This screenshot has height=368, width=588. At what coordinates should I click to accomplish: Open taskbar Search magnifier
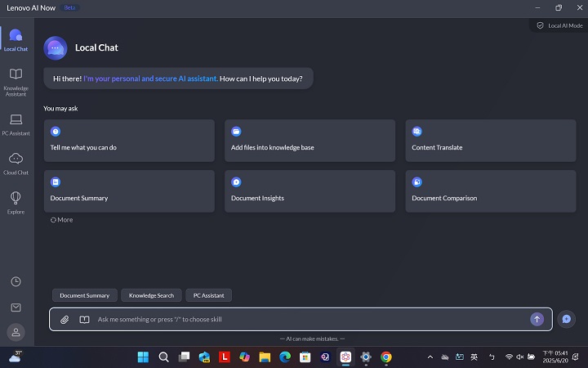tap(163, 357)
